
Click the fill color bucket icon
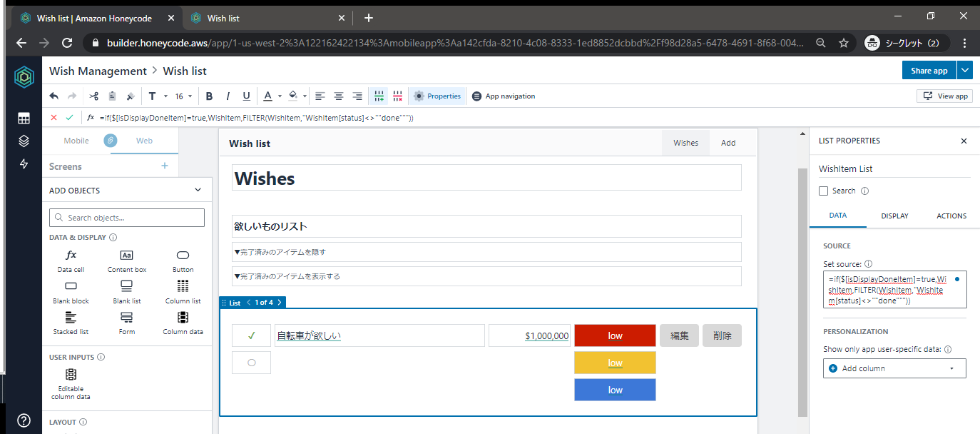coord(293,96)
